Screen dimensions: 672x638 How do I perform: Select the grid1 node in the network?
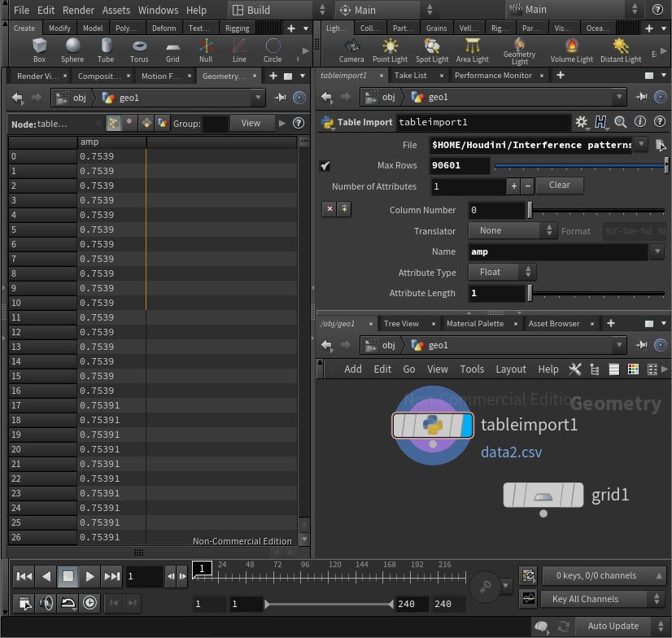tap(543, 495)
